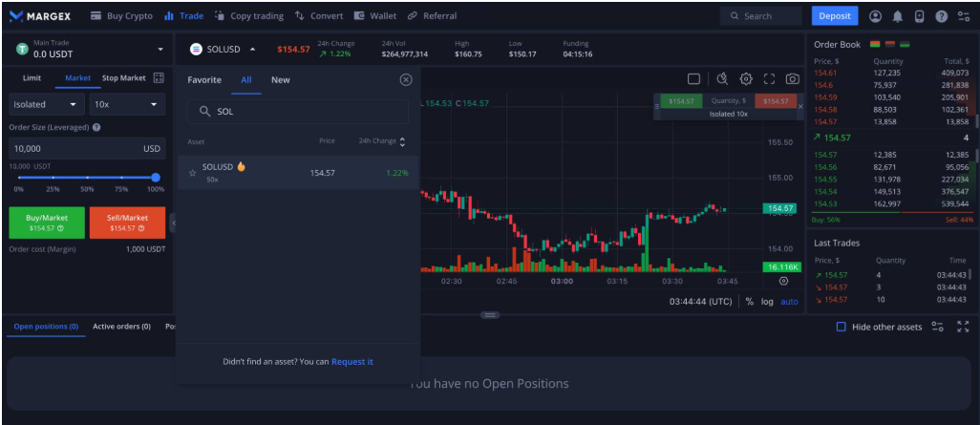Select the Favorite assets tab
The width and height of the screenshot is (980, 425).
click(204, 80)
